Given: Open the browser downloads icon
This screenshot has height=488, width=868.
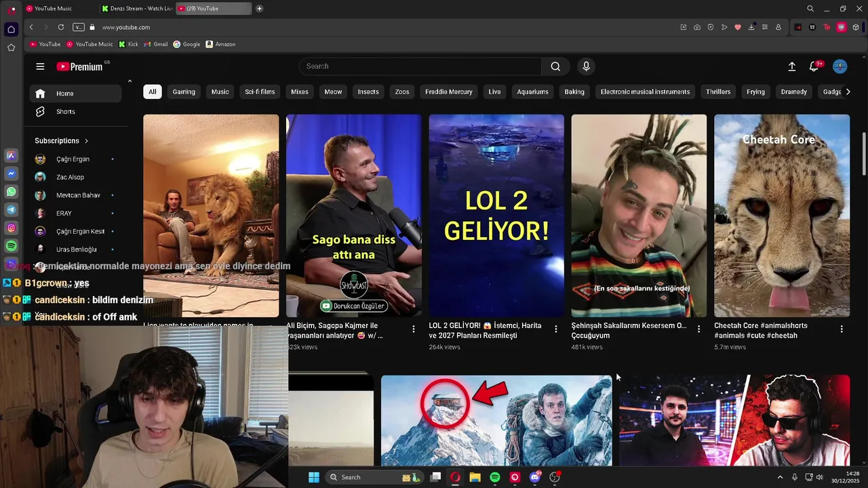Looking at the screenshot, I should (x=751, y=27).
